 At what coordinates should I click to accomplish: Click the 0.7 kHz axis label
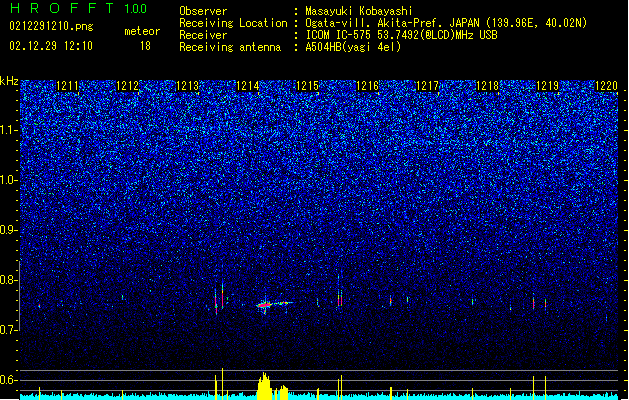click(9, 330)
